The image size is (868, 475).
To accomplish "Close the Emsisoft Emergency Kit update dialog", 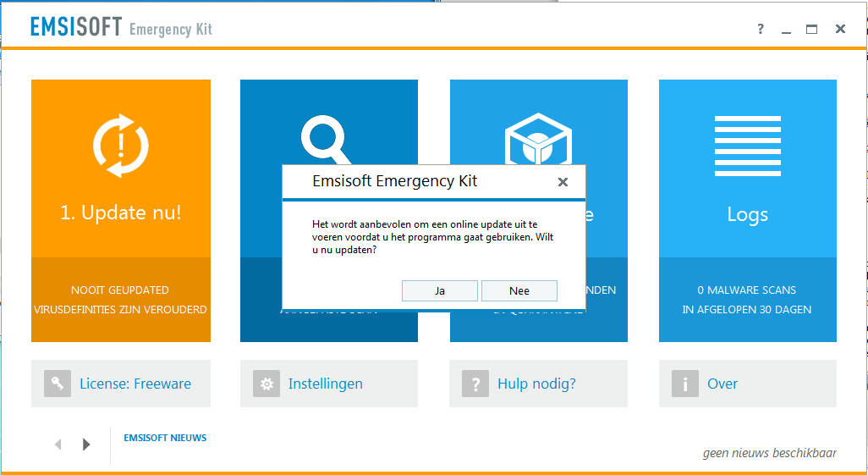I will coord(563,182).
